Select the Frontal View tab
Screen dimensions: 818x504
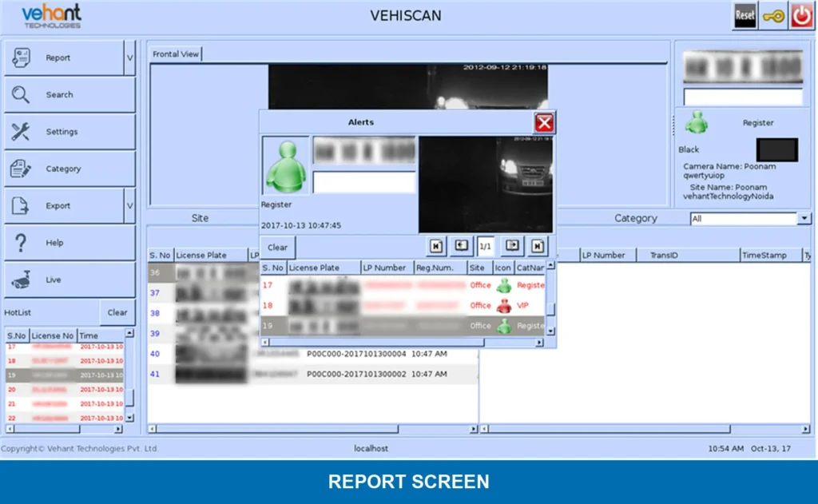[176, 54]
